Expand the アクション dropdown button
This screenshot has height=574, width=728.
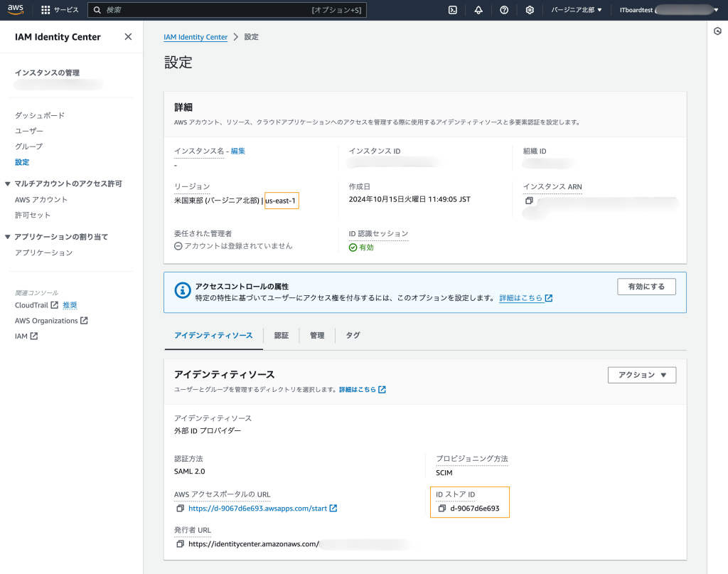[641, 375]
